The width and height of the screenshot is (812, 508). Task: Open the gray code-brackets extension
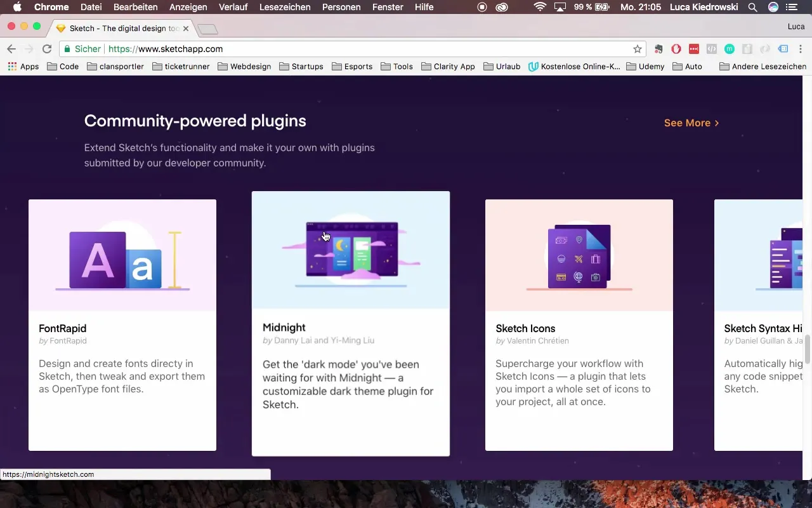click(x=712, y=49)
